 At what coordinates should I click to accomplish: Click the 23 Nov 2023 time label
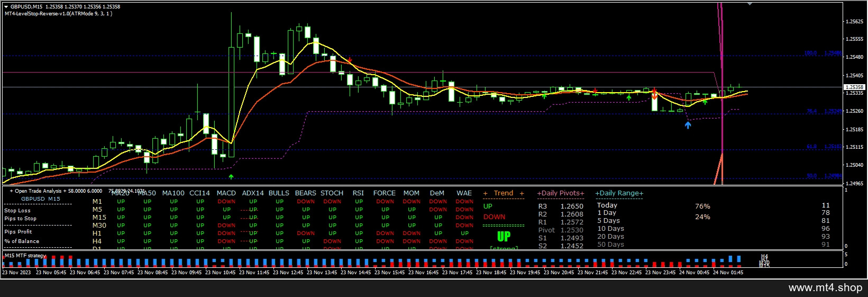coord(16,273)
